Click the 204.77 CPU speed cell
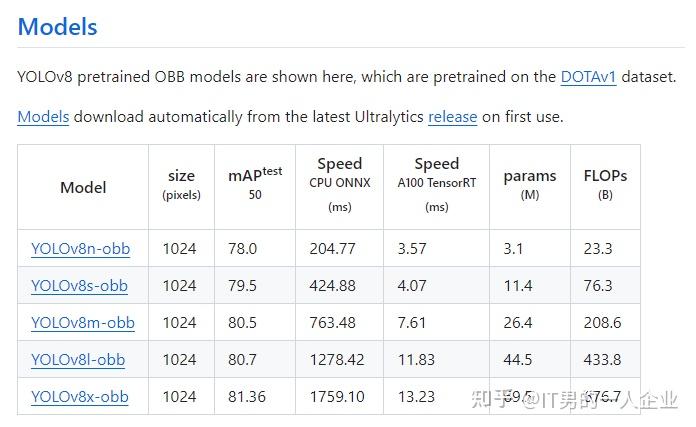 pos(340,248)
